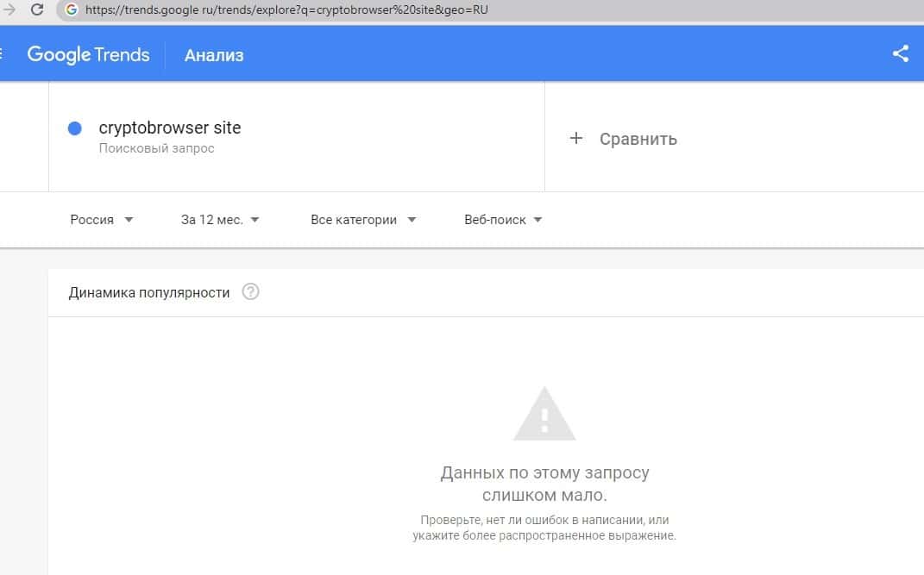The image size is (924, 575).
Task: Go to the Google Trends home logo
Action: pos(88,55)
